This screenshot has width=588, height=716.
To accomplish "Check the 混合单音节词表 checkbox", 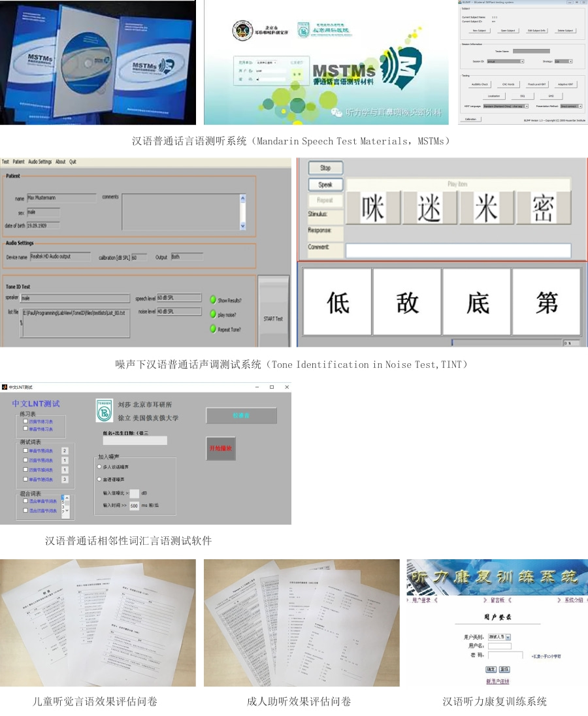I will click(25, 501).
